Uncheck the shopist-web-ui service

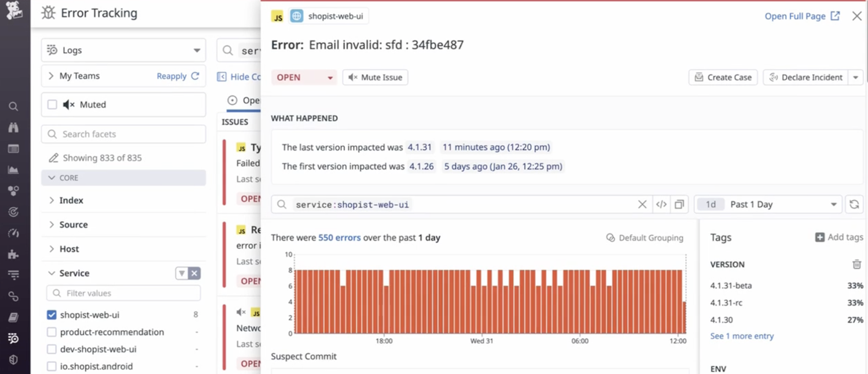pos(52,315)
